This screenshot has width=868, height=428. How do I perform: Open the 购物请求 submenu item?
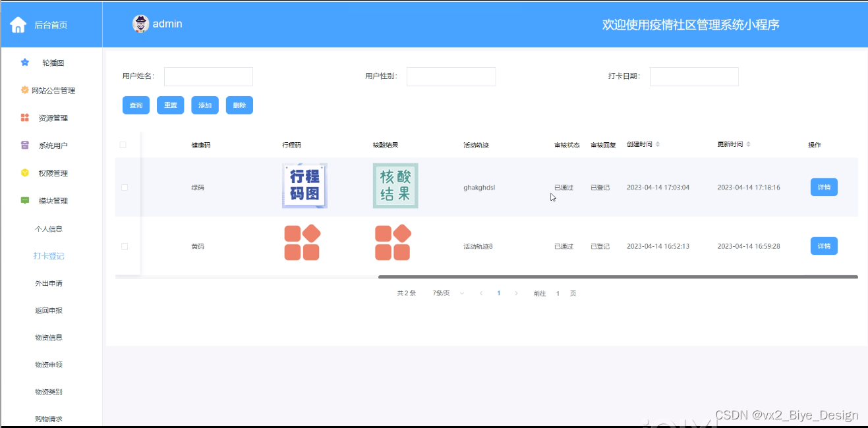coord(49,419)
